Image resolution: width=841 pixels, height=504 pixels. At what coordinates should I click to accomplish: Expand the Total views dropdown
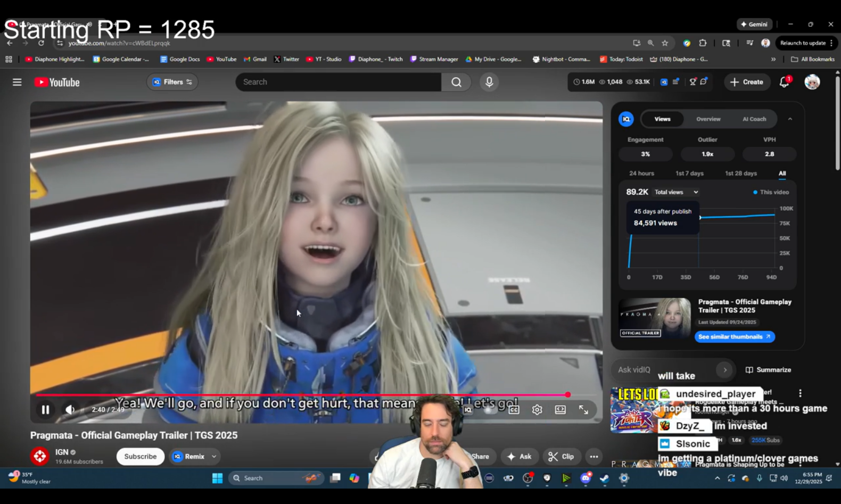point(677,192)
